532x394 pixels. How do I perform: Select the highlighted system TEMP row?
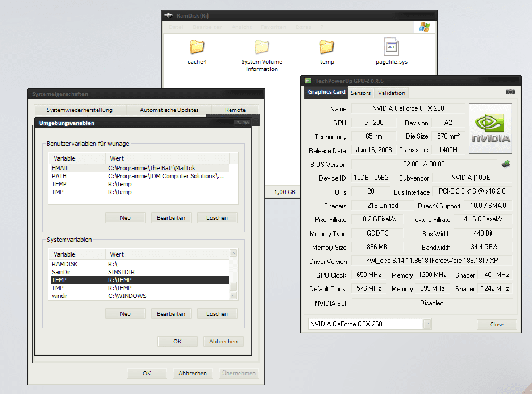point(140,280)
